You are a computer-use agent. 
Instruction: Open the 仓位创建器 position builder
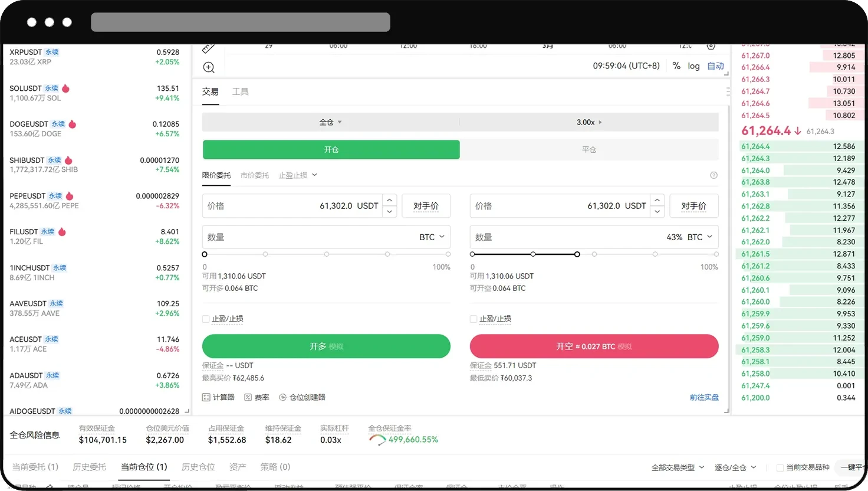302,397
